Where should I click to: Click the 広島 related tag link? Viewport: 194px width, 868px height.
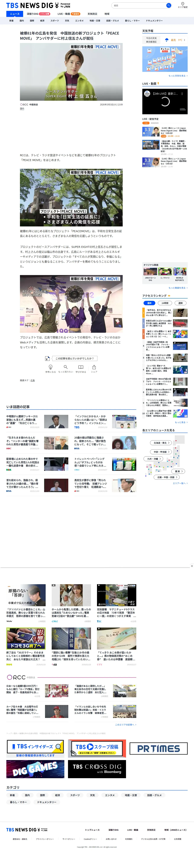pyautogui.click(x=33, y=380)
